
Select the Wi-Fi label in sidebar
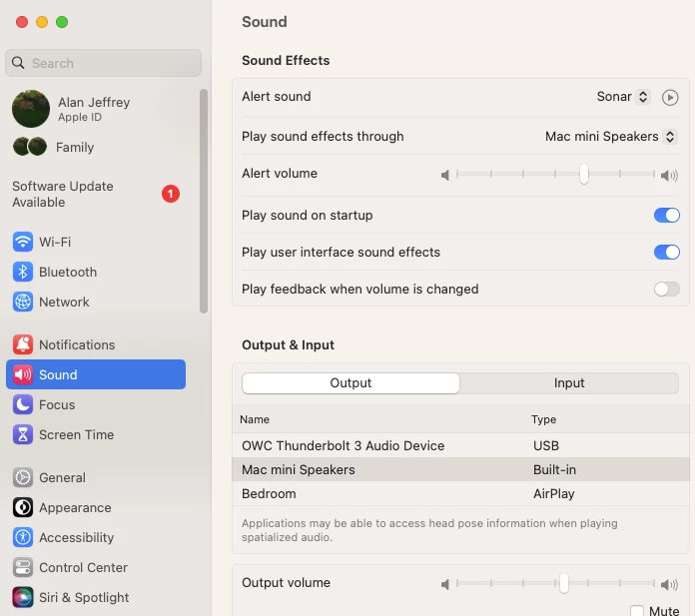click(55, 242)
